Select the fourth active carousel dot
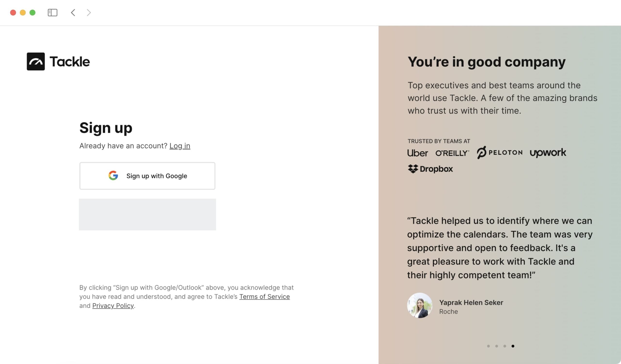This screenshot has height=364, width=621. pyautogui.click(x=513, y=346)
